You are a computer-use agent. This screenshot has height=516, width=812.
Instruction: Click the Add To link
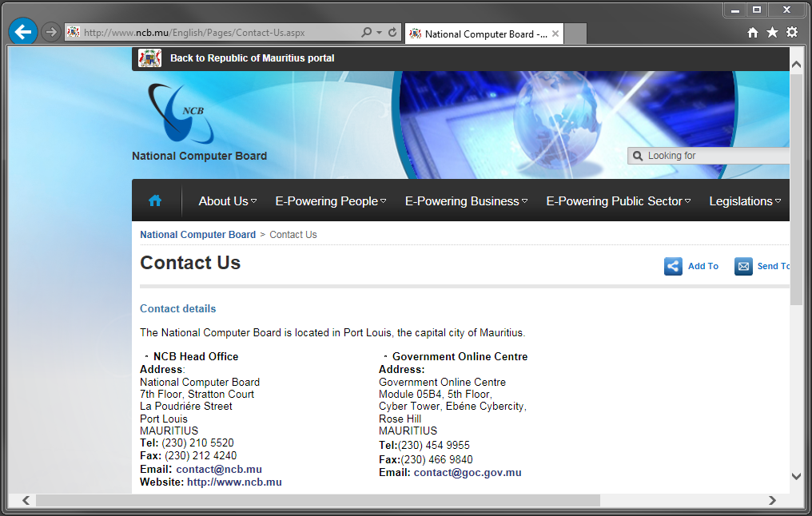click(x=703, y=266)
